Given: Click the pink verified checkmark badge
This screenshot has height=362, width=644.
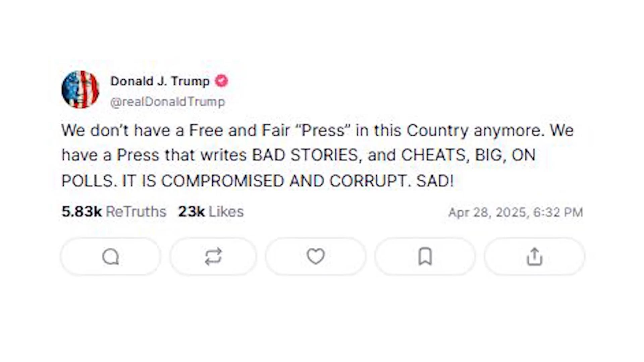Looking at the screenshot, I should point(221,81).
